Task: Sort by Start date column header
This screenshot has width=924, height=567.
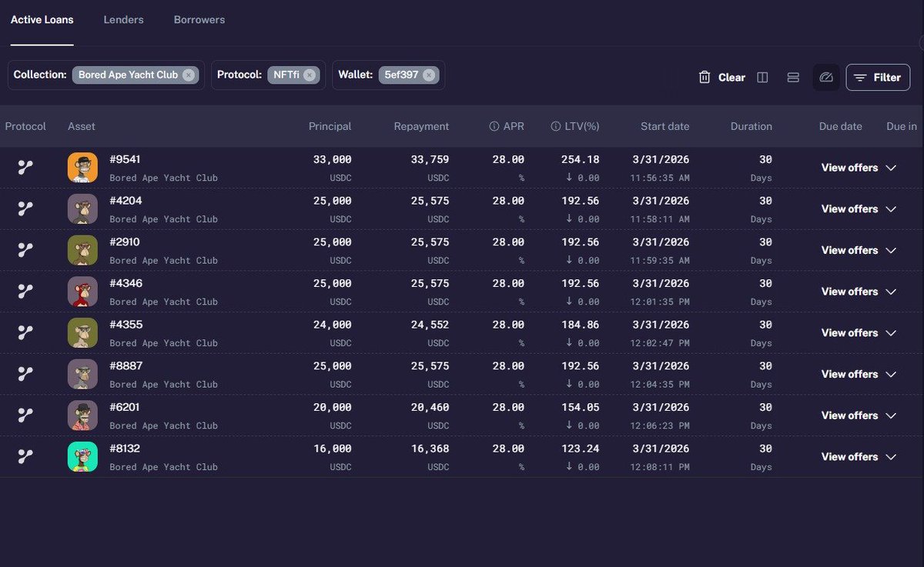Action: pyautogui.click(x=665, y=126)
